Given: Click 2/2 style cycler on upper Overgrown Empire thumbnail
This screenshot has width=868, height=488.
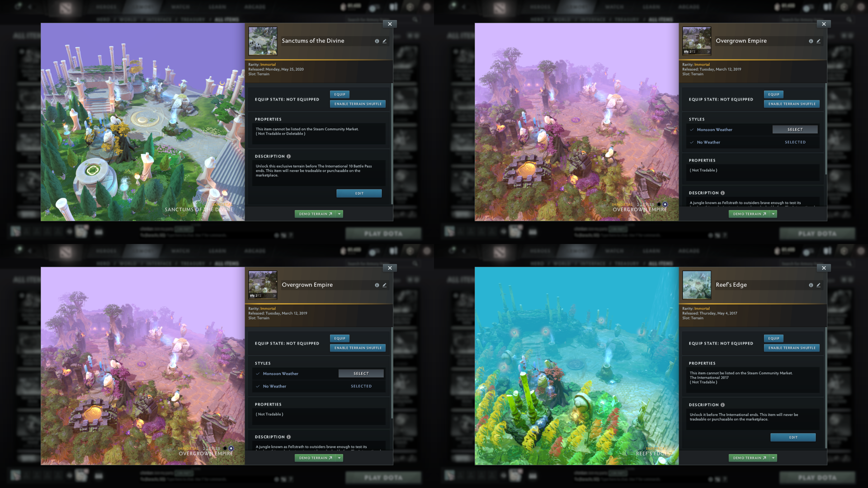Looking at the screenshot, I should (x=697, y=52).
